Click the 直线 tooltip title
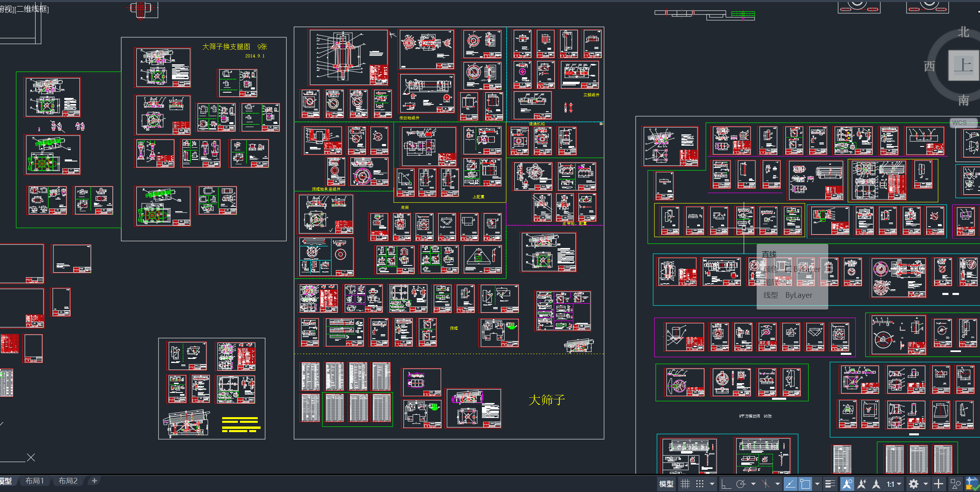 [x=769, y=254]
